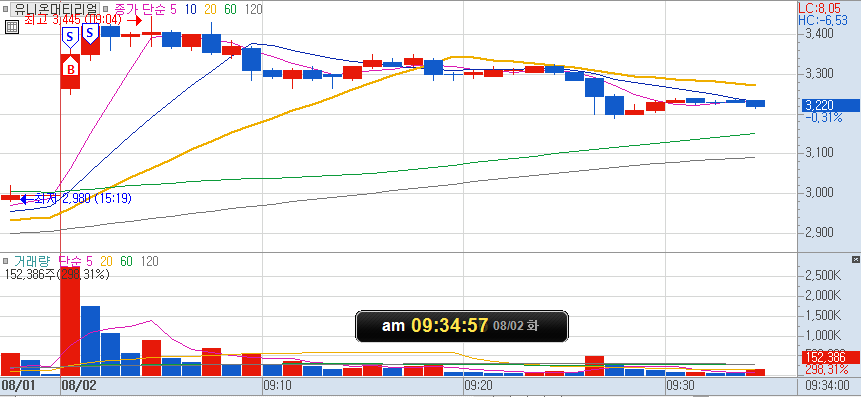Click the 3,100 price axis label

tap(819, 153)
